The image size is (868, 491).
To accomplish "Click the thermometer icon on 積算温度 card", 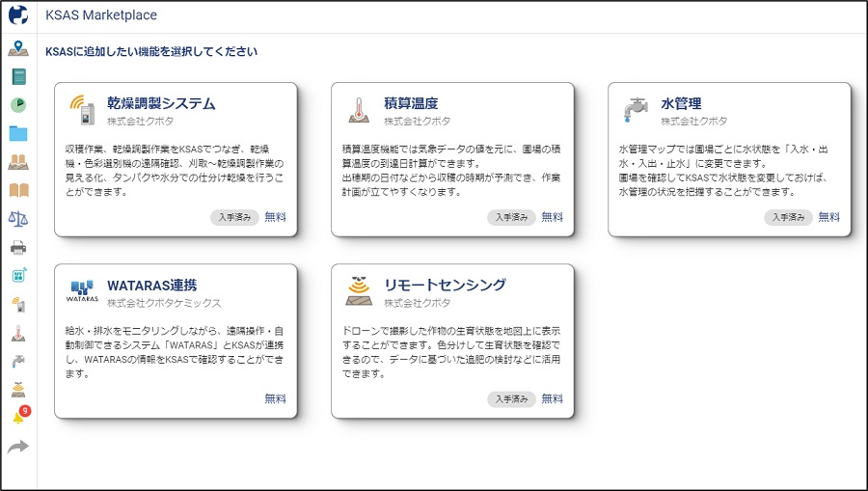I will click(359, 110).
